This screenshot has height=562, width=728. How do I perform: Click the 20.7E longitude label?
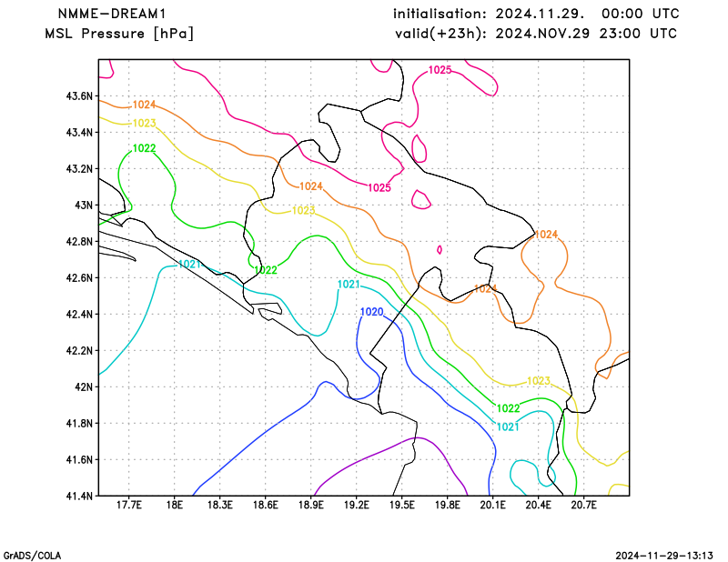[x=583, y=505]
